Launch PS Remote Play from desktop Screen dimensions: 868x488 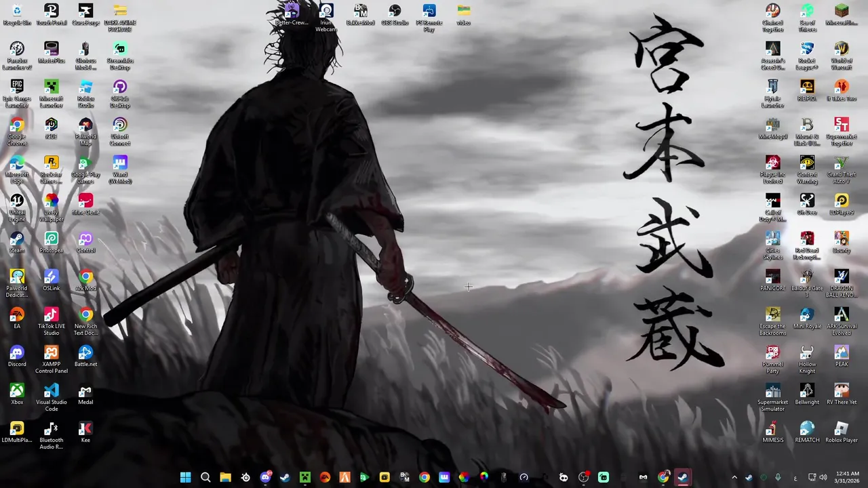(x=429, y=18)
